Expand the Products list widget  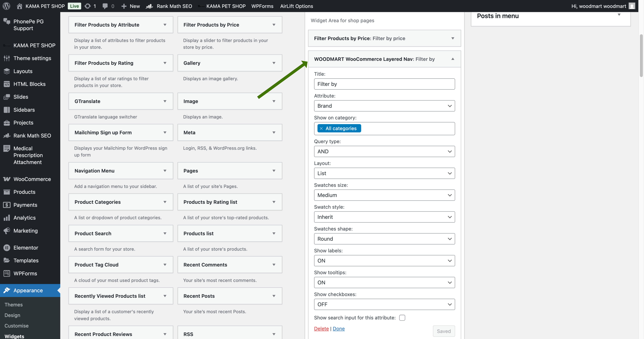point(274,234)
